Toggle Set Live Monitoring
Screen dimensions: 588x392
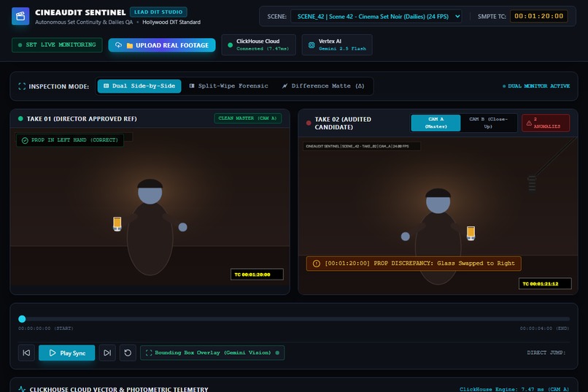click(x=57, y=45)
